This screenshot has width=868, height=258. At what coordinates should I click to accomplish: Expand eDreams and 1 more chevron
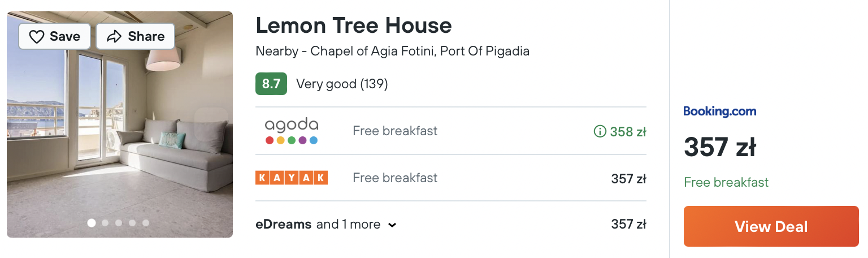392,225
